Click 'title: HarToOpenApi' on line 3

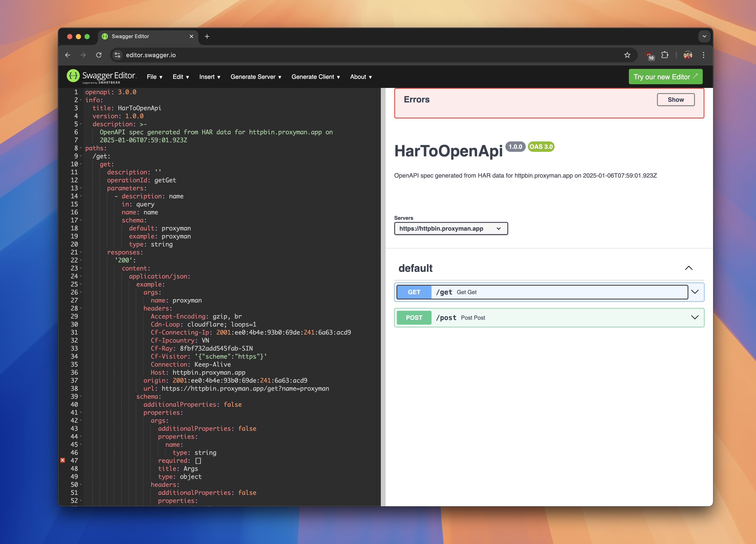point(127,108)
